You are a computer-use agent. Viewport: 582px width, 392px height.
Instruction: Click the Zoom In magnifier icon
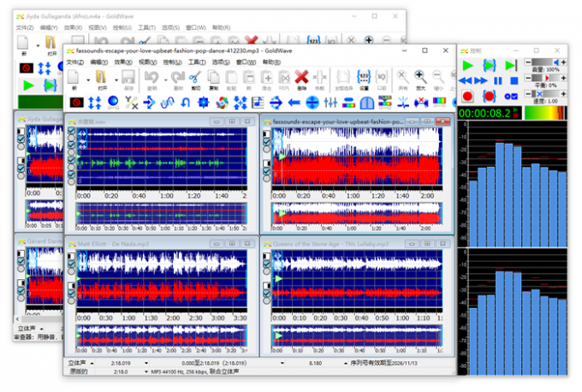tap(420, 77)
